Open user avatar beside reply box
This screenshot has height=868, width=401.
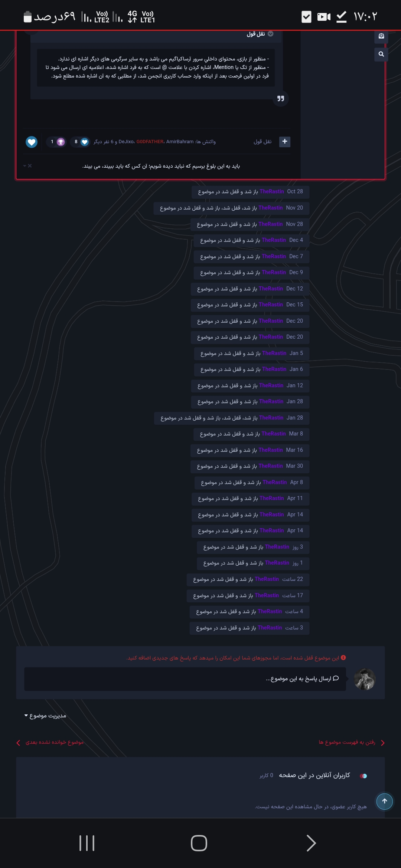point(365,679)
